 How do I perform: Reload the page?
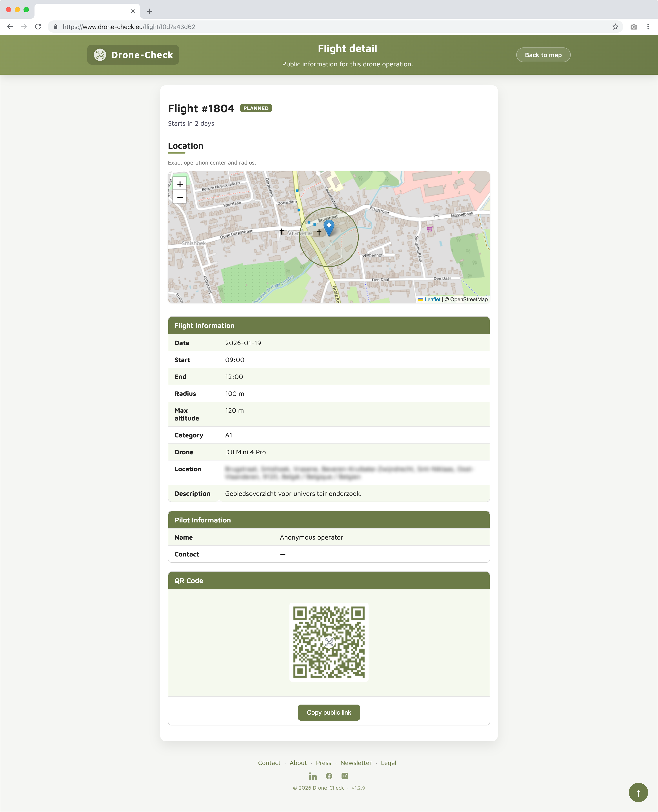[x=38, y=27]
